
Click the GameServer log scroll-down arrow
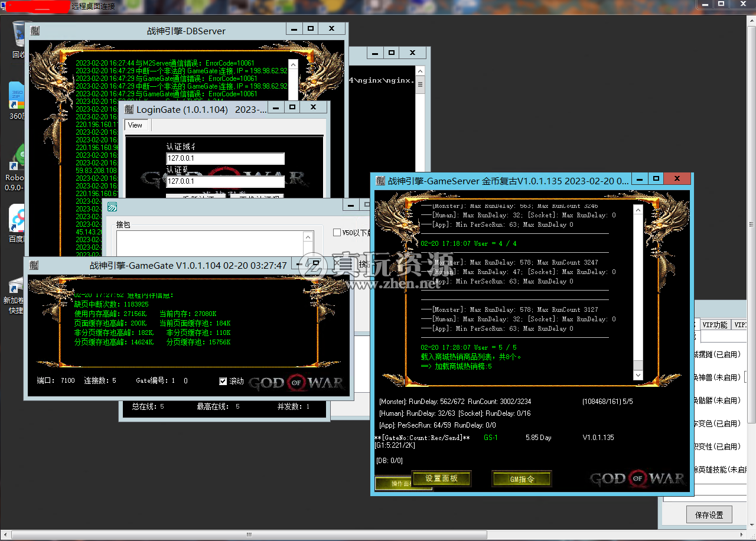click(637, 376)
